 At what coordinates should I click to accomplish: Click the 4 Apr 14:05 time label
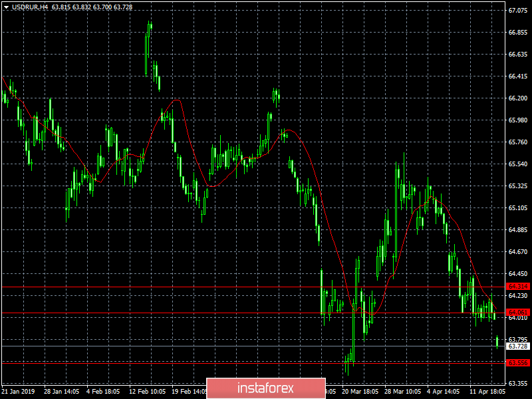coord(444,391)
